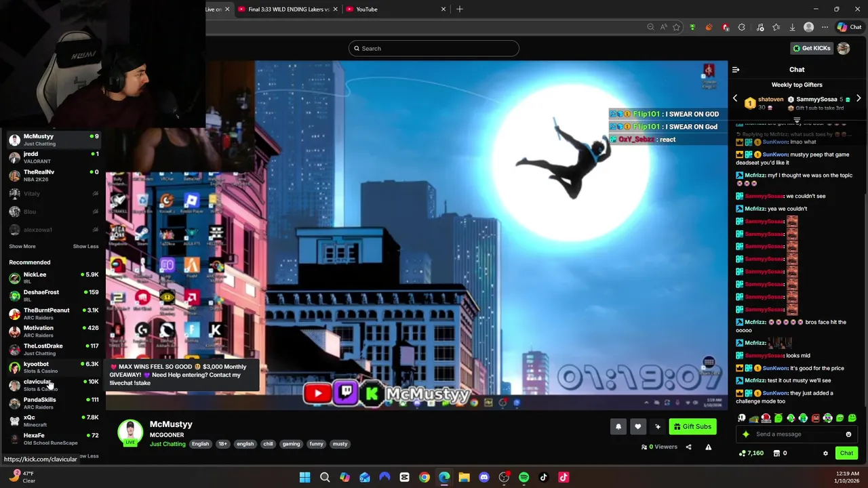This screenshot has width=868, height=488.
Task: Click the Windows Start button
Action: [305, 477]
